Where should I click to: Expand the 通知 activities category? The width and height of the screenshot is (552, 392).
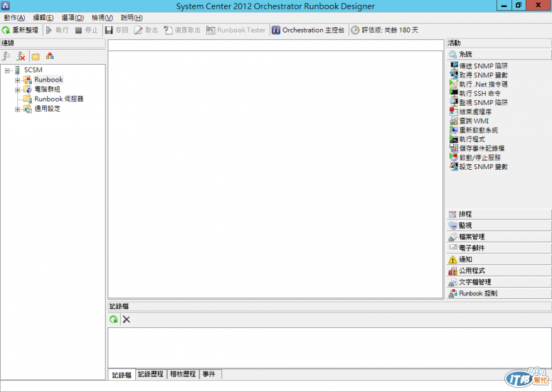(x=499, y=259)
